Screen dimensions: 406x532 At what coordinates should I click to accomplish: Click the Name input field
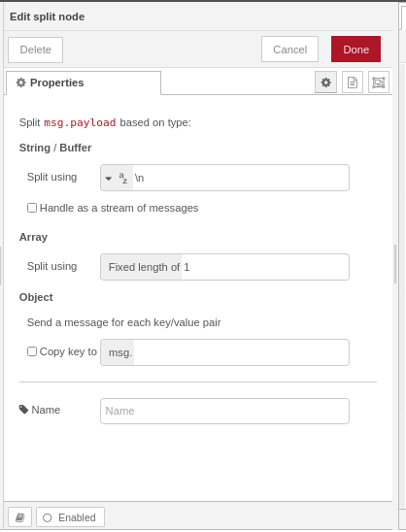coord(224,411)
